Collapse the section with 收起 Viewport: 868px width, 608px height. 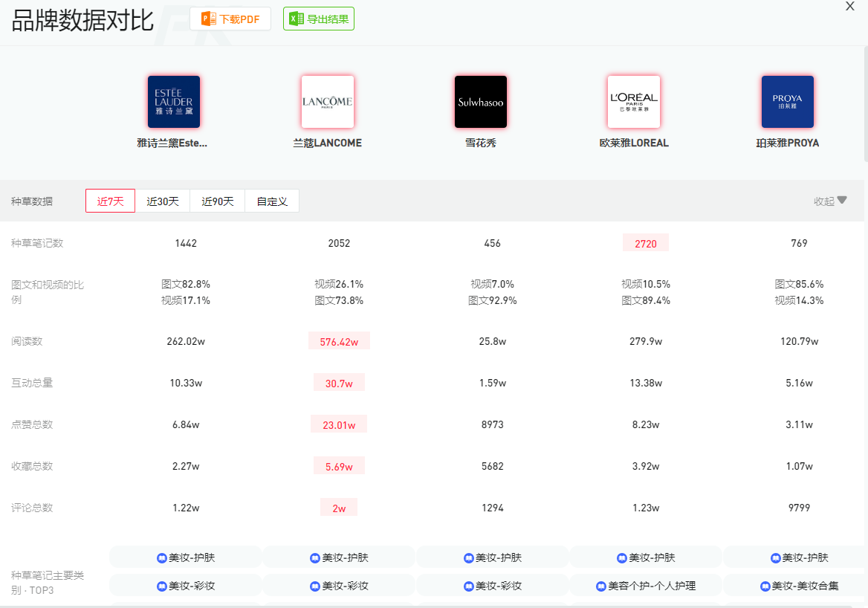coord(830,201)
